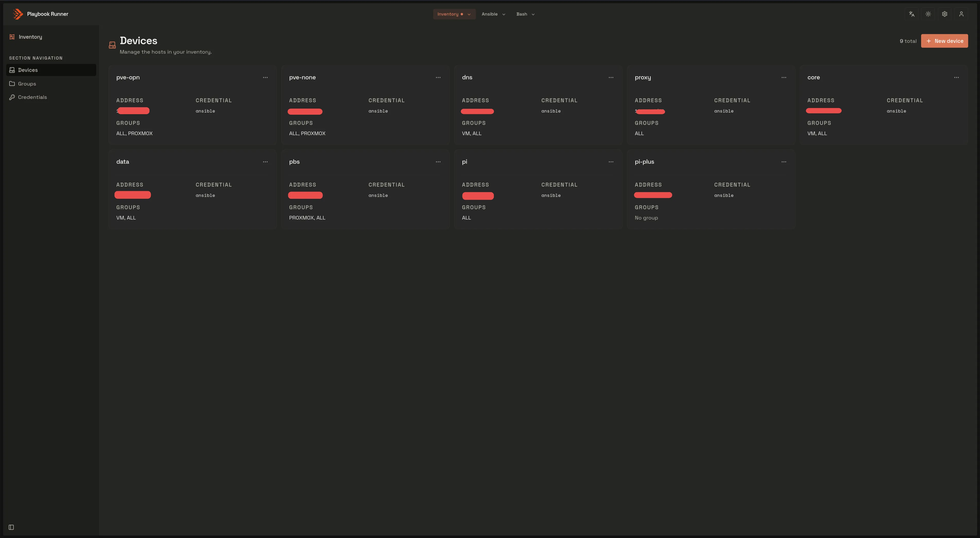Click '9 total' count label
The width and height of the screenshot is (980, 538).
(908, 41)
